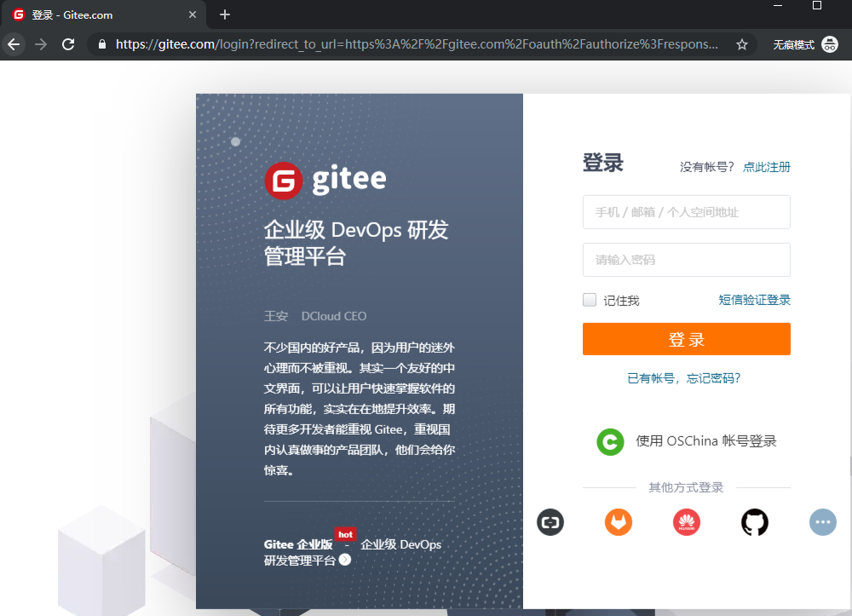Click the 短信验证登录 SMS login link

pyautogui.click(x=754, y=300)
